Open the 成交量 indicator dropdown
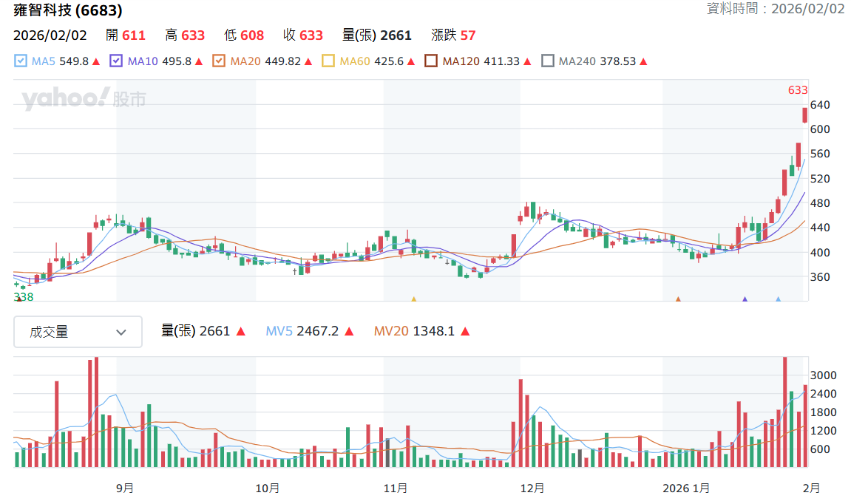This screenshot has width=851, height=504. [78, 332]
